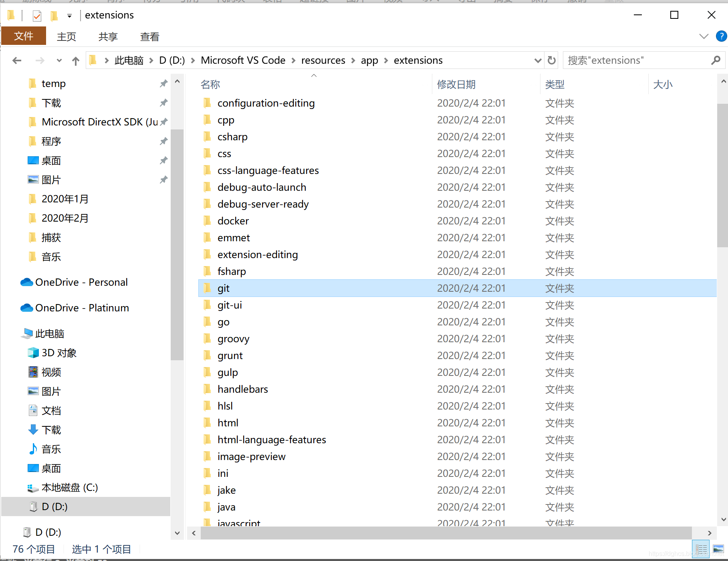Open OneDrive - Personal cloud icon
This screenshot has width=728, height=561.
pos(26,282)
